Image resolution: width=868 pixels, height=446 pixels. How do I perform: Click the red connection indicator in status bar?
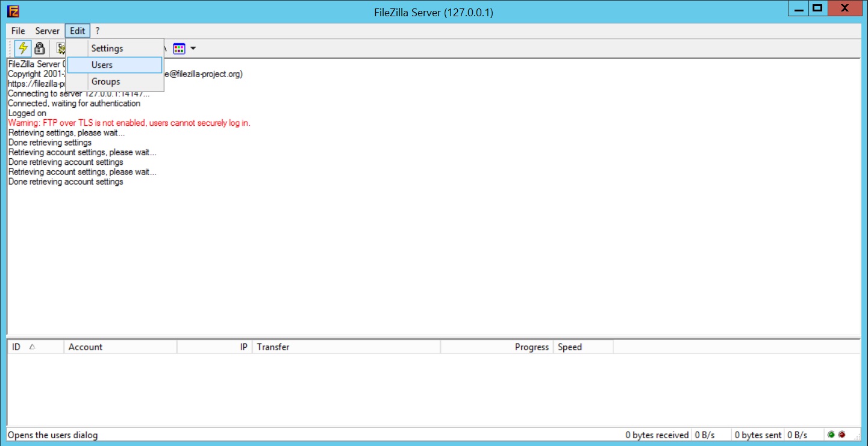841,434
